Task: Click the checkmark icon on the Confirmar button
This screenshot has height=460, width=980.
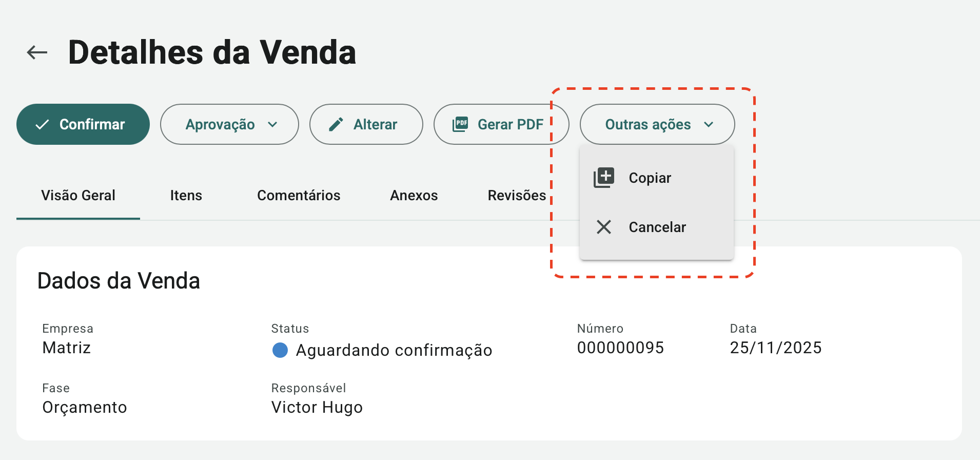Action: (x=43, y=124)
